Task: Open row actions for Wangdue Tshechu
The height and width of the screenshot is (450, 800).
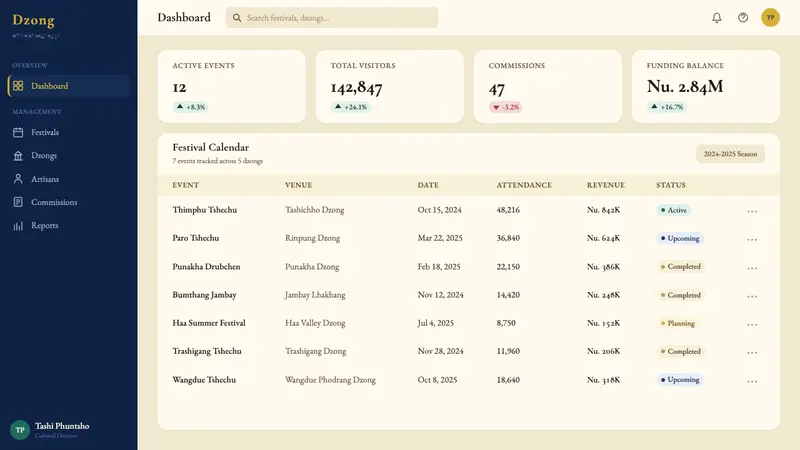Action: pyautogui.click(x=752, y=381)
